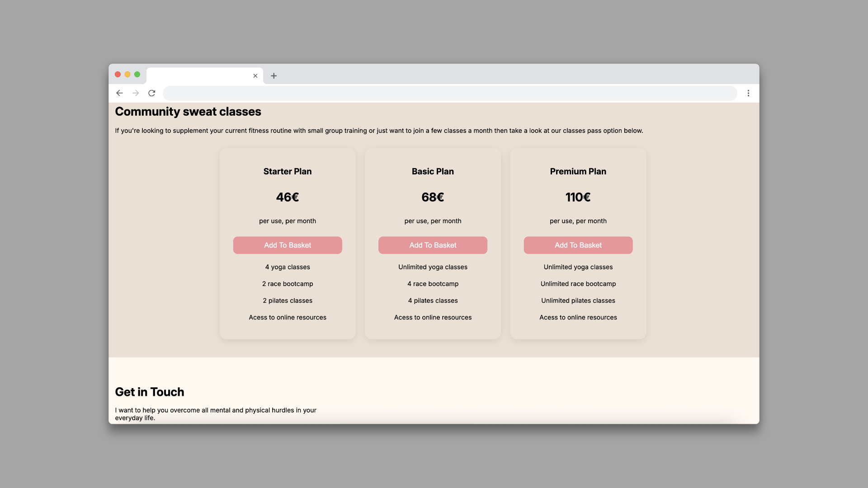
Task: Select the active browser tab
Action: [199, 76]
